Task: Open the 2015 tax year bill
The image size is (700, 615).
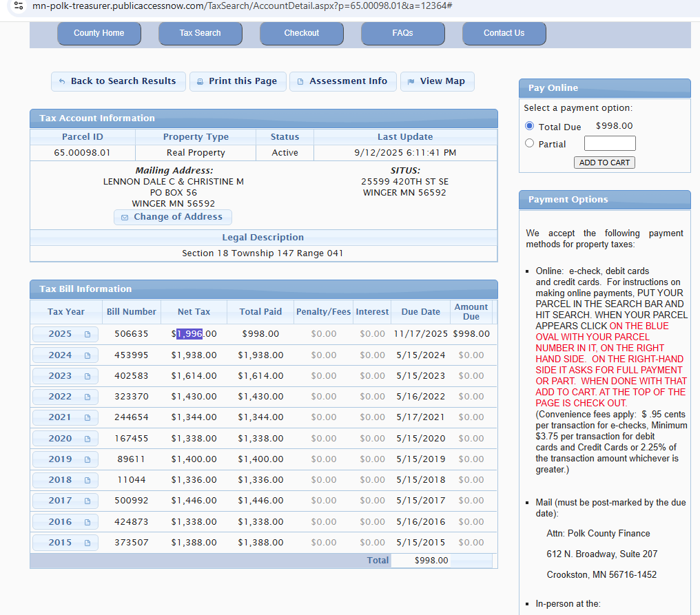Action: [x=61, y=543]
